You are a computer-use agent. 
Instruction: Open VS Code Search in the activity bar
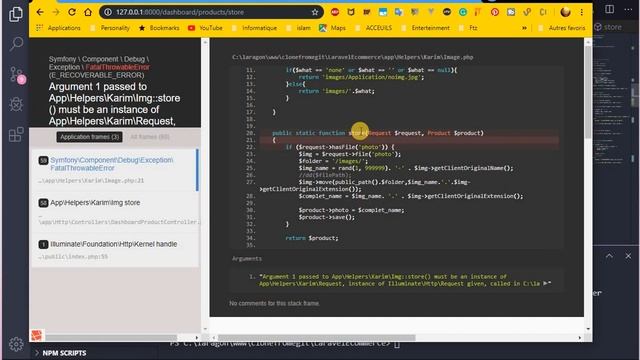point(16,44)
